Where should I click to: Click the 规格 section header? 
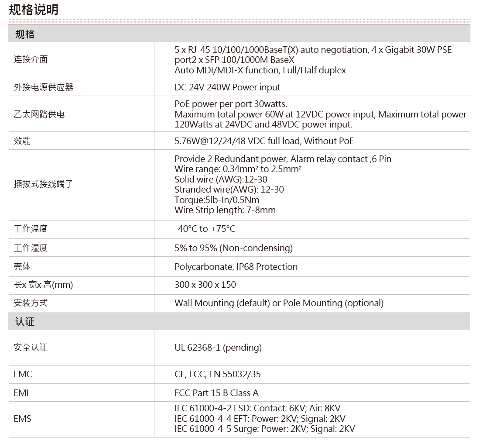tap(239, 34)
